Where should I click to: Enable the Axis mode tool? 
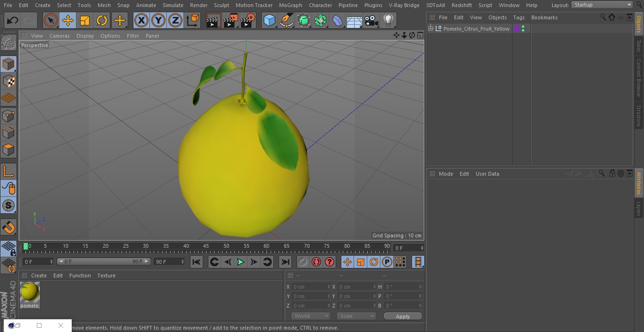(x=8, y=171)
